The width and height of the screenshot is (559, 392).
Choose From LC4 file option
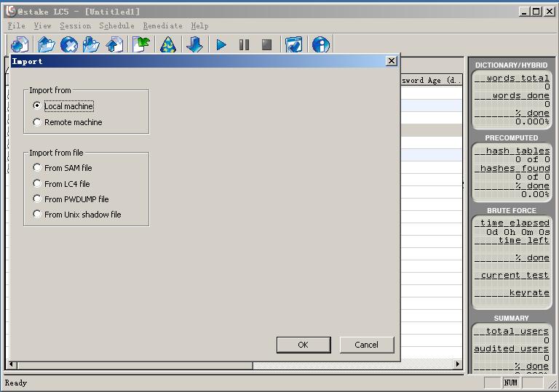[x=36, y=183]
